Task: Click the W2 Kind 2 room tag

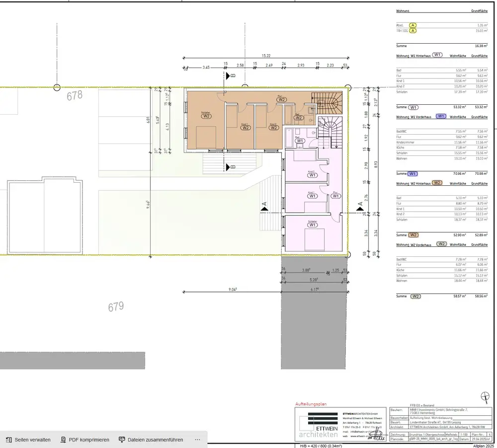Action: 273,128
